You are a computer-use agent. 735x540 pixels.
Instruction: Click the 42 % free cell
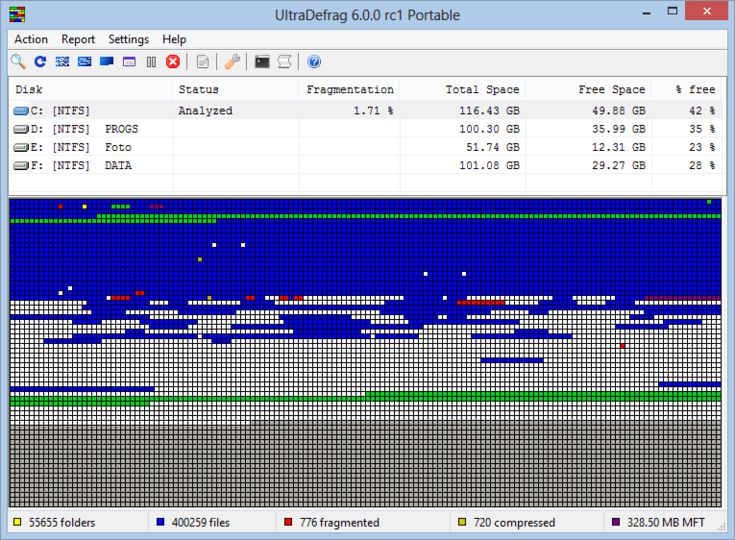coord(702,111)
